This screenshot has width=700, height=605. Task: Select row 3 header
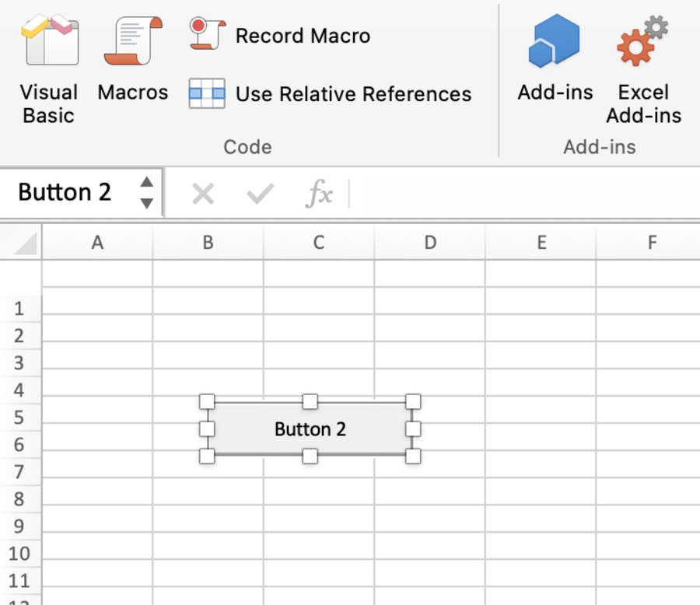point(20,363)
